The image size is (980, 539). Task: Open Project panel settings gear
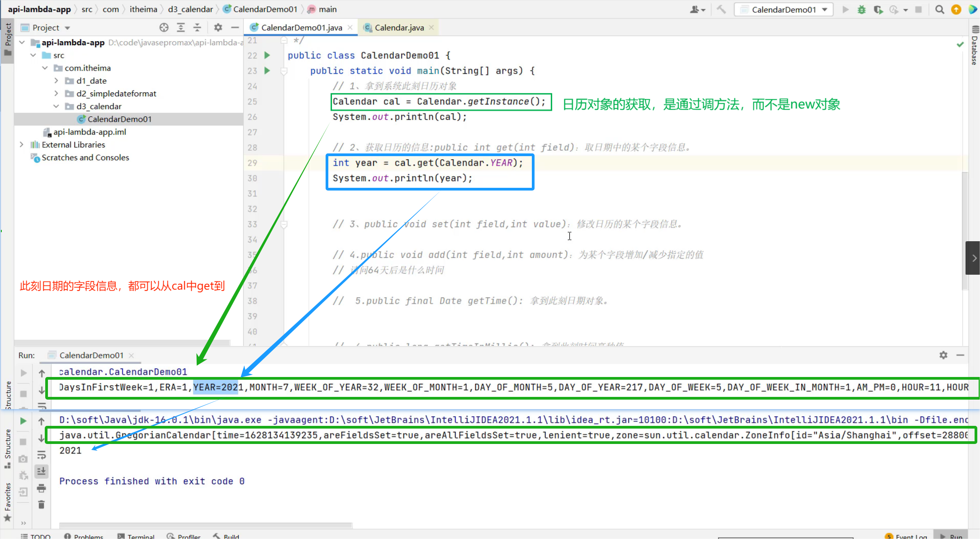coord(218,28)
